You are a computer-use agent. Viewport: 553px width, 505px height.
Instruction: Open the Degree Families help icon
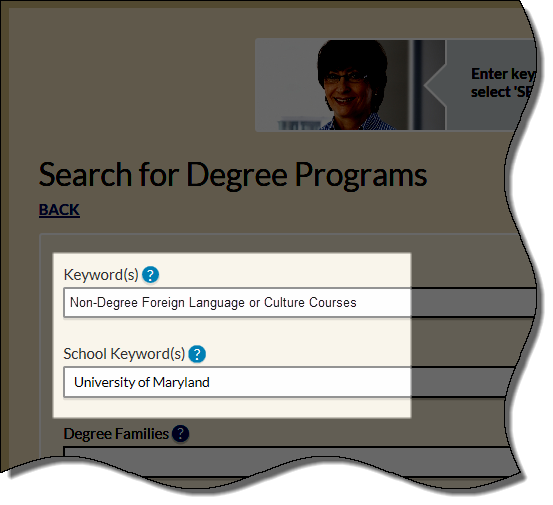point(181,433)
